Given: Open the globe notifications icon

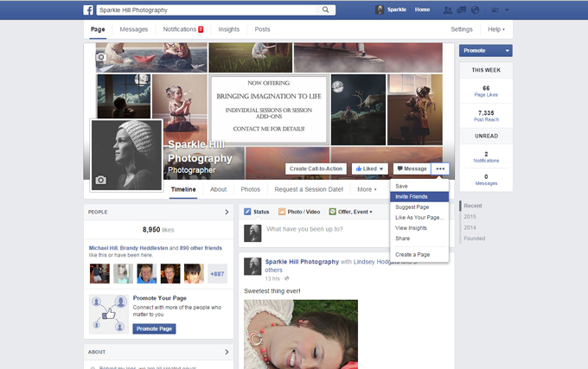Looking at the screenshot, I should (475, 10).
